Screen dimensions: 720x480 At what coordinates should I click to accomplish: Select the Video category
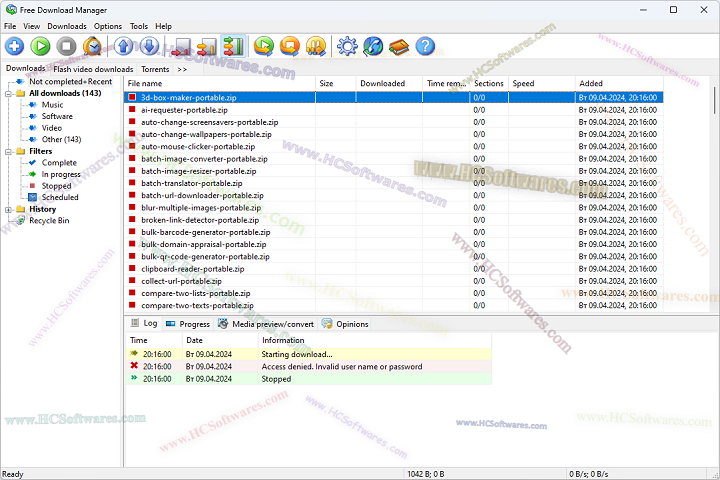(x=51, y=128)
